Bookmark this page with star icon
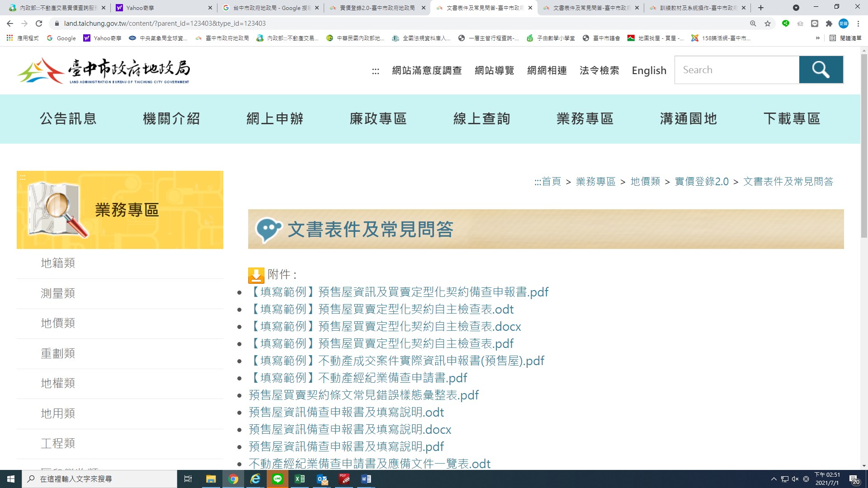Screen dimensions: 868x488 point(768,23)
